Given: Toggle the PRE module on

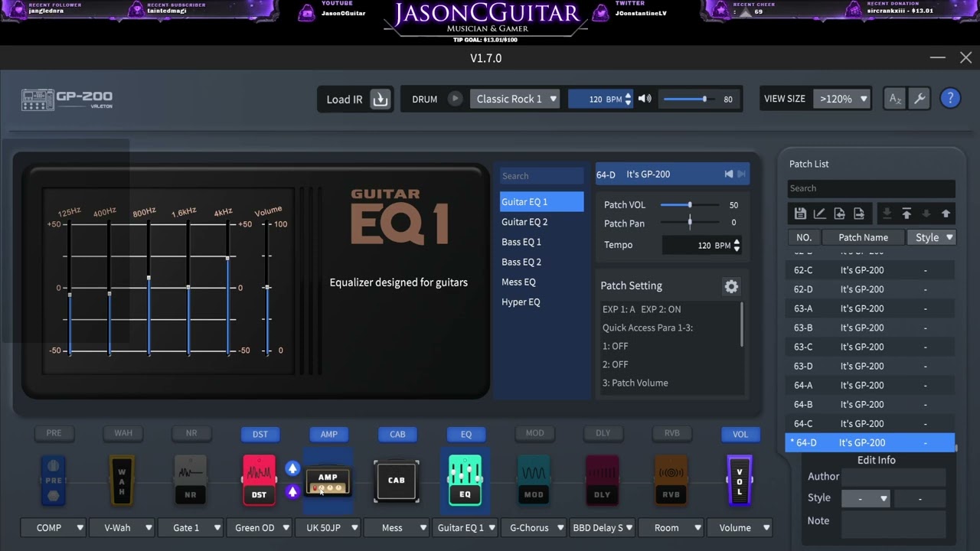Looking at the screenshot, I should tap(54, 433).
